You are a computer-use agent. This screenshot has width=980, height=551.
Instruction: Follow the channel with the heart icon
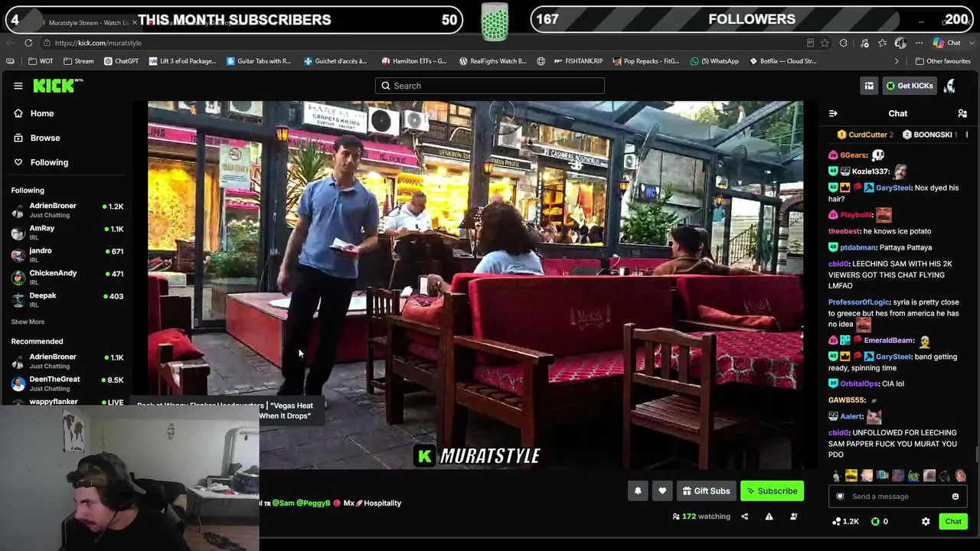[x=662, y=491]
